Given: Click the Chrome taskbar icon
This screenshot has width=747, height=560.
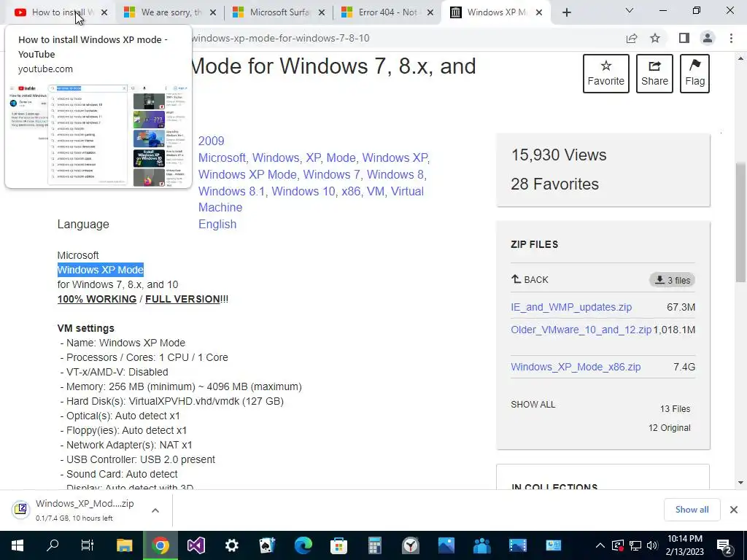Looking at the screenshot, I should 160,545.
